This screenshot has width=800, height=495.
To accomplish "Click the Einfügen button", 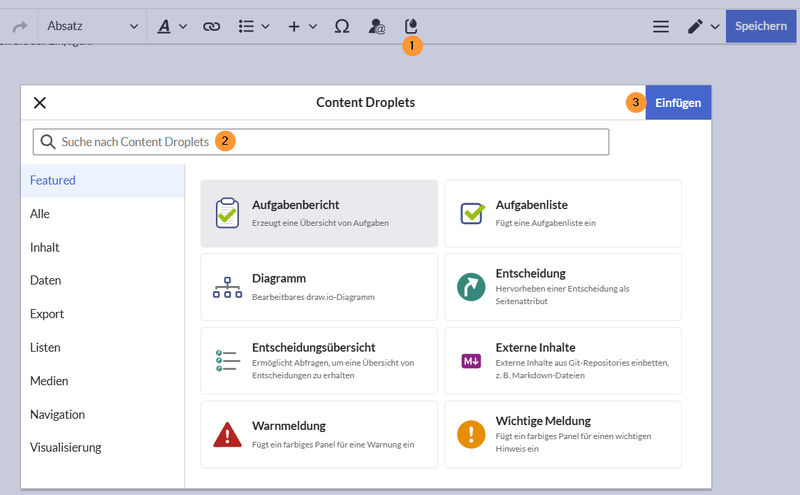I will (678, 102).
